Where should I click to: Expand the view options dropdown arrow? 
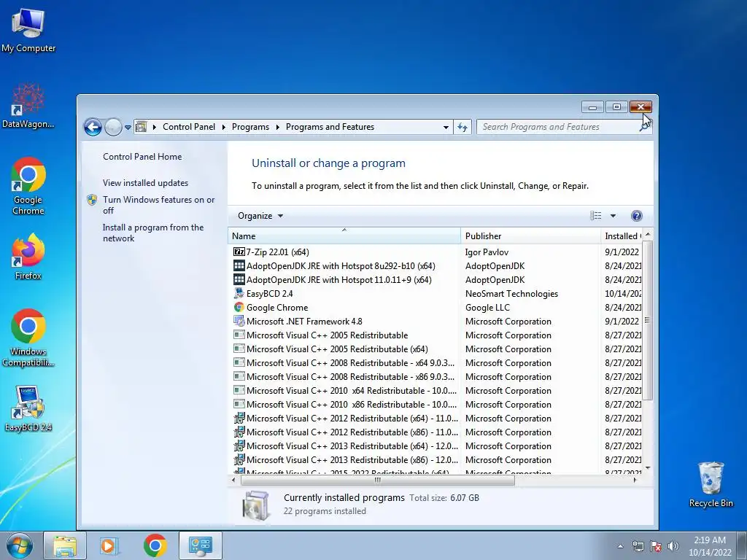[613, 216]
